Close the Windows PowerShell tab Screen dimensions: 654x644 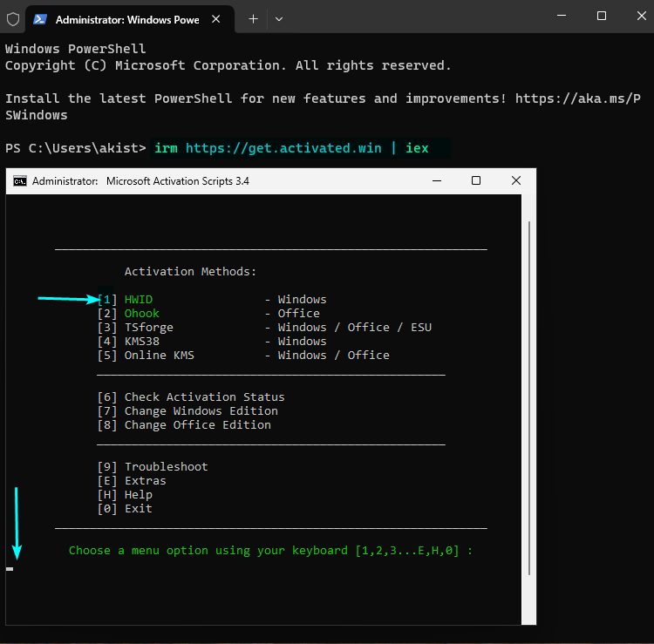click(215, 19)
